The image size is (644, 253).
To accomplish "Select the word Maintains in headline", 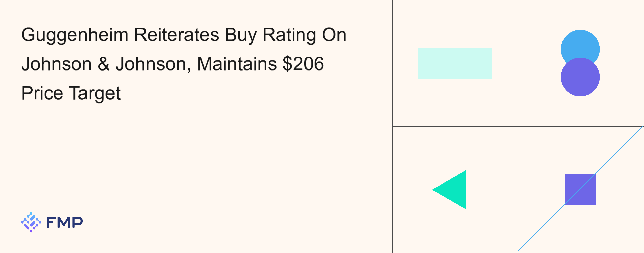I will 237,64.
